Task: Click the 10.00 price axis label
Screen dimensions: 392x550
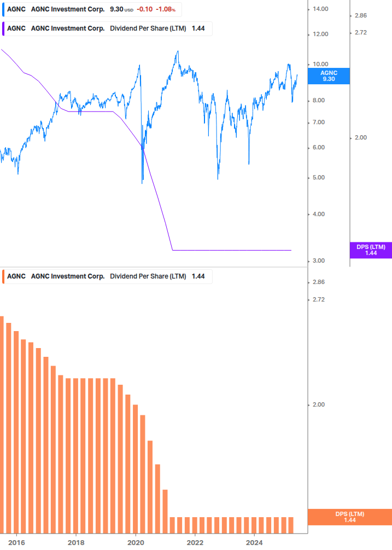Action: click(x=320, y=64)
